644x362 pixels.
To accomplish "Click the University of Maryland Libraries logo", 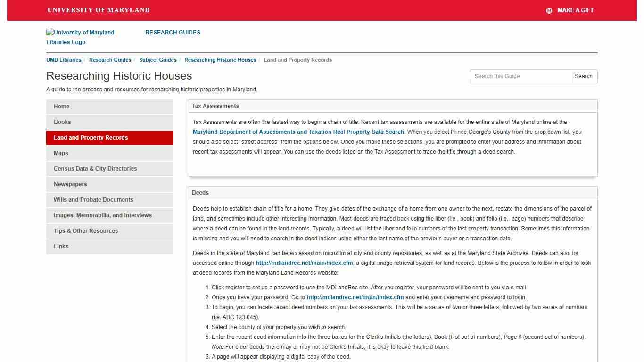I will point(80,36).
